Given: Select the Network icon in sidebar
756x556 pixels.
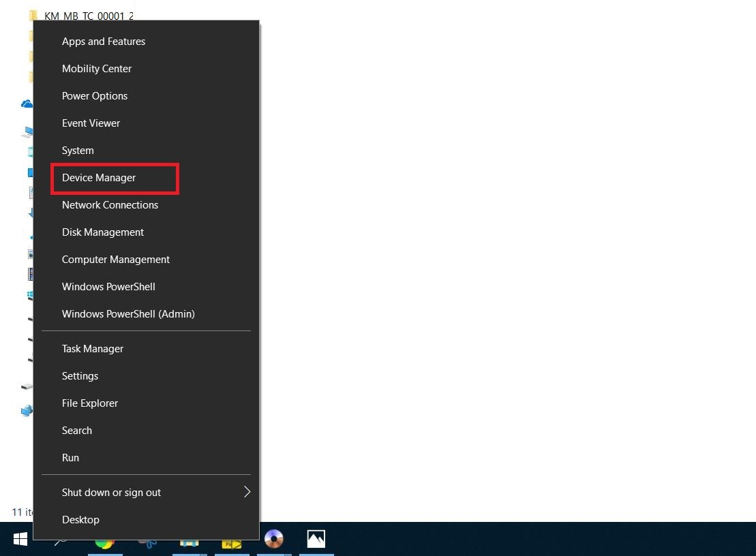Looking at the screenshot, I should [27, 410].
